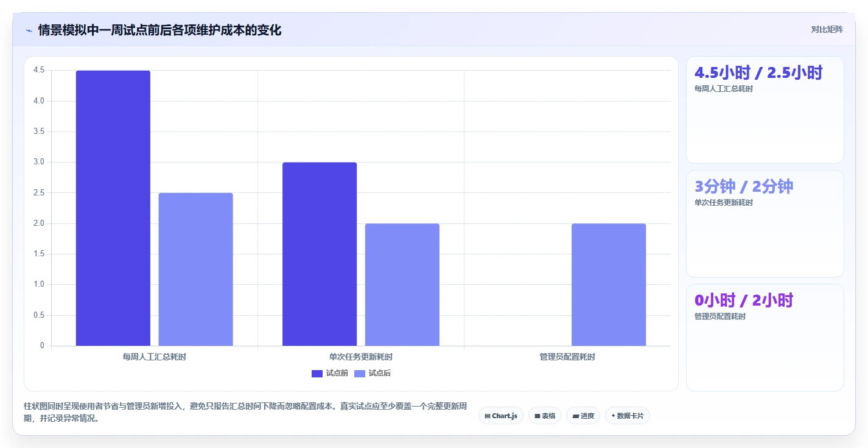Click the 3分钟 / 2分钟 card value
868x448 pixels.
(744, 186)
